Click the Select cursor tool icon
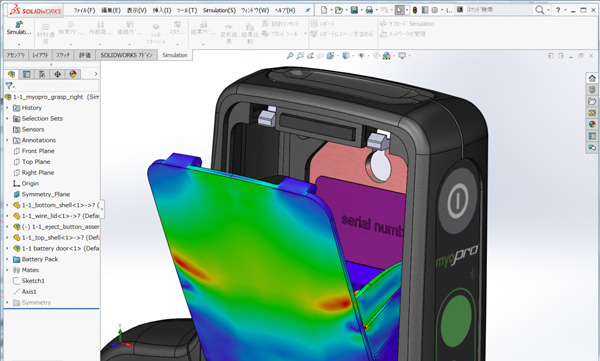600x361 pixels. (x=399, y=10)
